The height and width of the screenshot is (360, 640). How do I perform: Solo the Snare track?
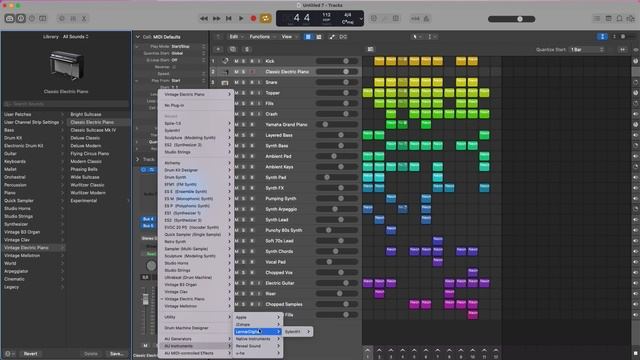coord(244,82)
